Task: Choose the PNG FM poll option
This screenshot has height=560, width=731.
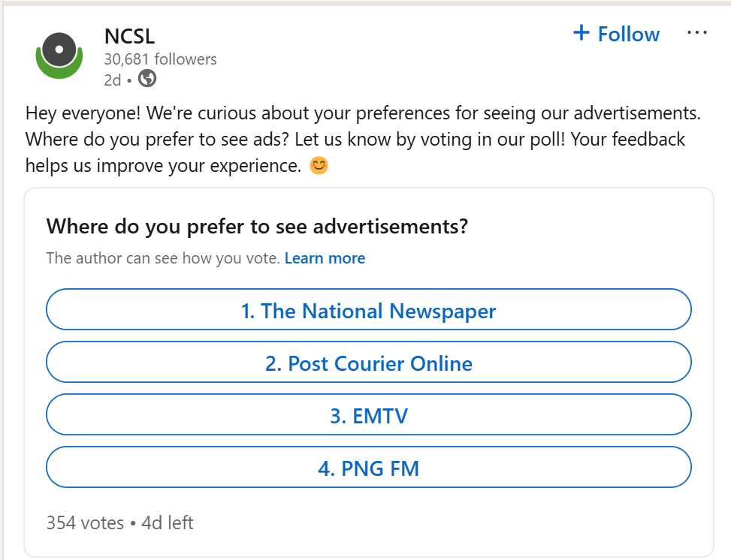Action: tap(369, 468)
